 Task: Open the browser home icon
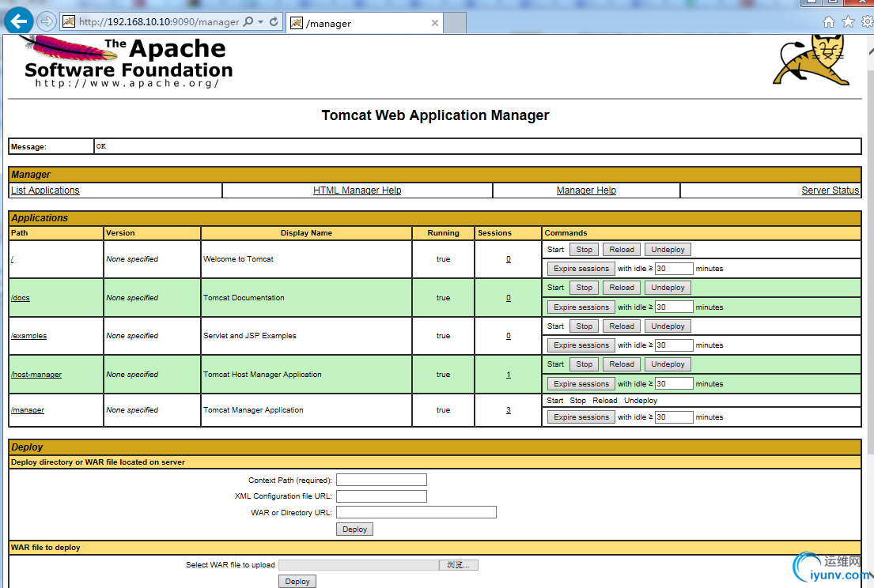(x=829, y=22)
